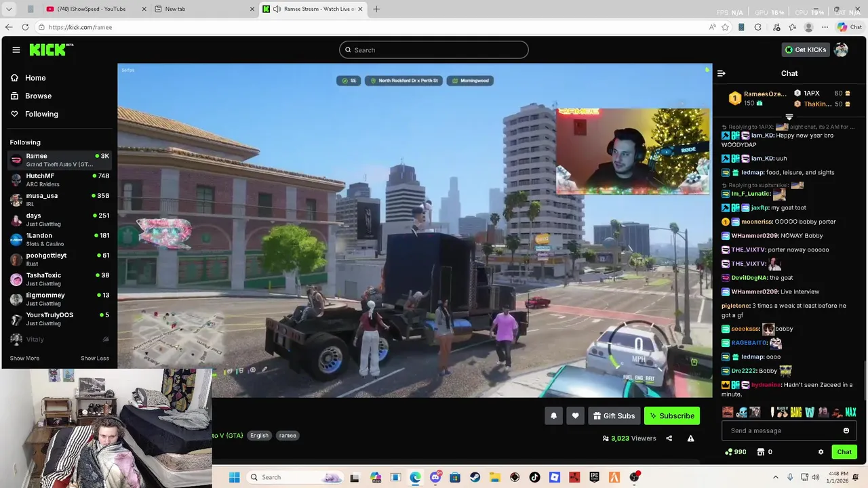
Task: Click the green Subscribe button
Action: tap(671, 415)
